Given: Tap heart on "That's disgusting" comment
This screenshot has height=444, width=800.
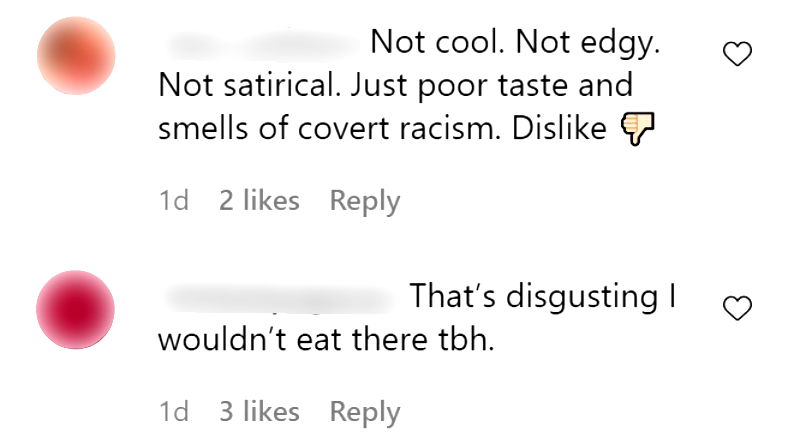Looking at the screenshot, I should click(737, 308).
